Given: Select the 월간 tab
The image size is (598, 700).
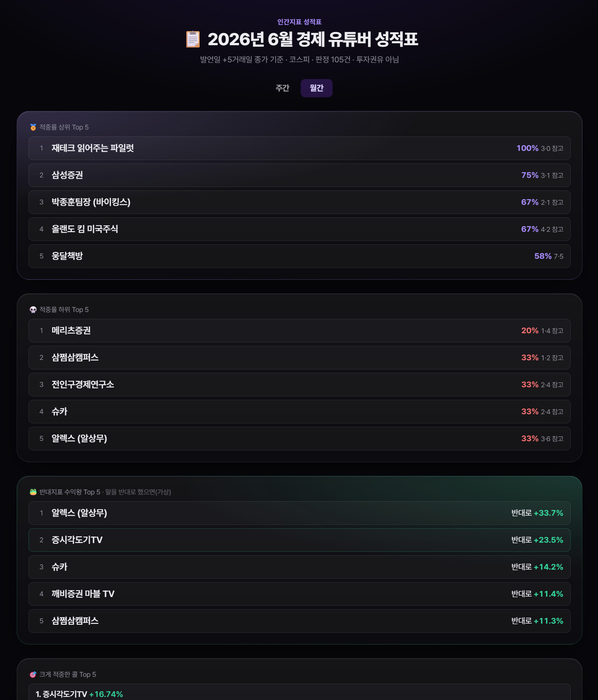Looking at the screenshot, I should [316, 88].
